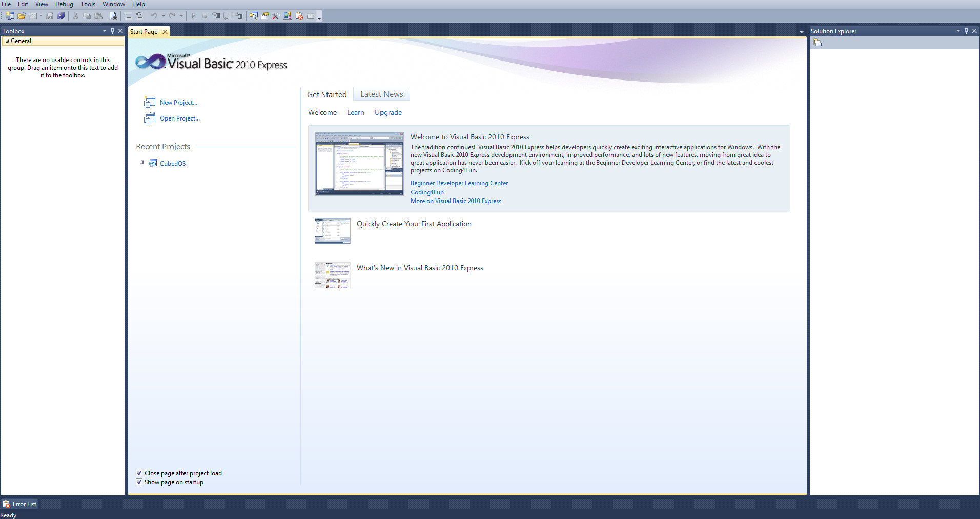Open Add New Item dropdown arrow
This screenshot has height=519, width=980.
pyautogui.click(x=41, y=16)
